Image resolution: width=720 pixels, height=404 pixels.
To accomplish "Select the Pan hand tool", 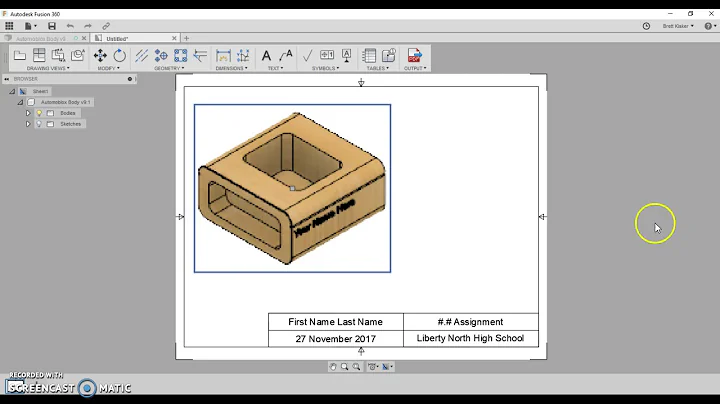I will (x=333, y=367).
